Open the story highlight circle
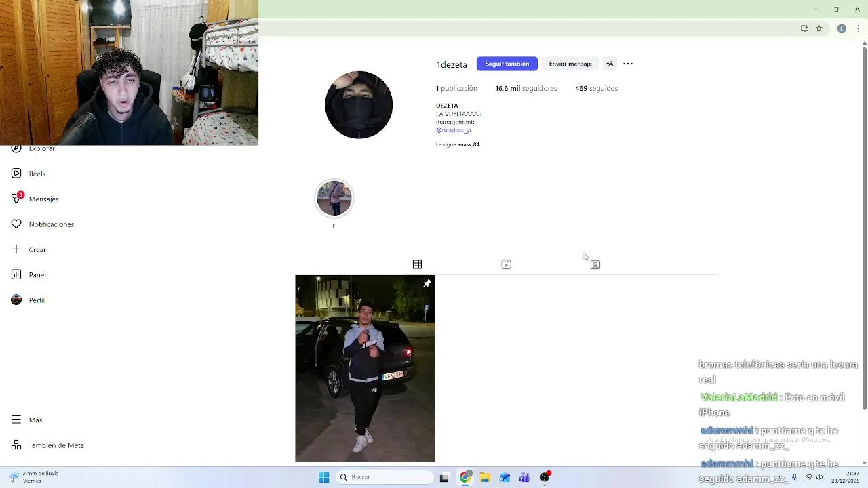The image size is (868, 488). pos(334,199)
